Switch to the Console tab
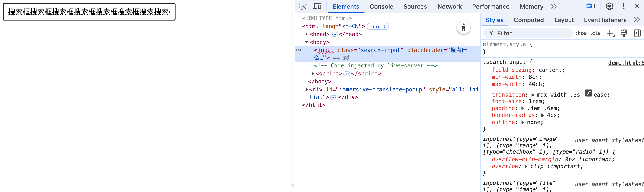 (381, 7)
